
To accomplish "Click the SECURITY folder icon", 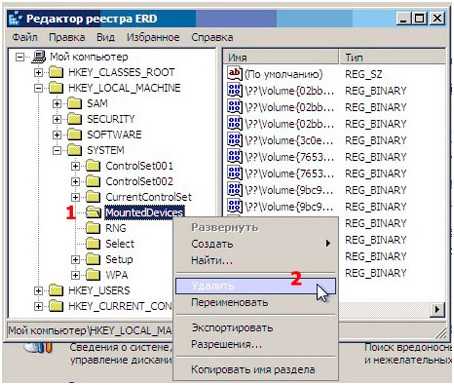I will (74, 119).
